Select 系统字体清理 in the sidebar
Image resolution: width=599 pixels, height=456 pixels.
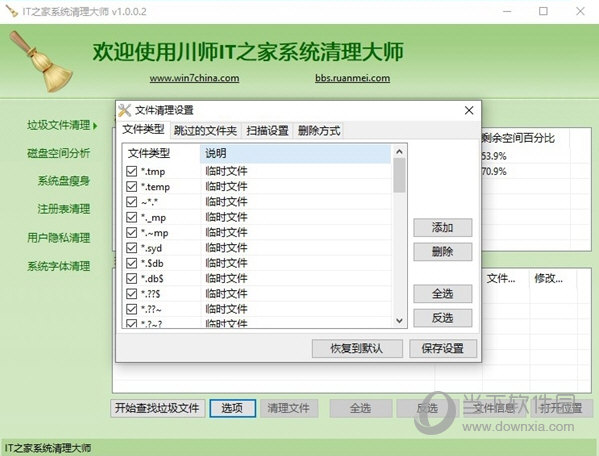(x=58, y=266)
